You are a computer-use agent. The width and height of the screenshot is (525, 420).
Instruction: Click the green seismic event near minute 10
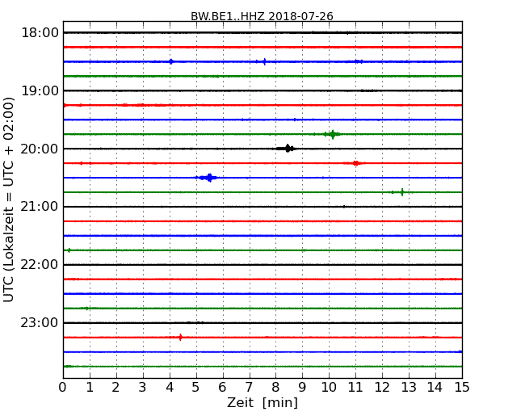pyautogui.click(x=330, y=134)
